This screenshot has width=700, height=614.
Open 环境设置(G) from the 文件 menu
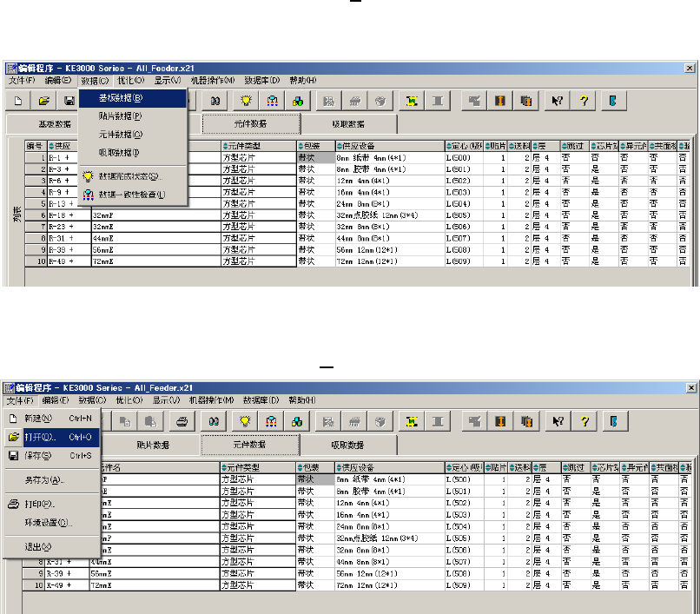(52, 523)
